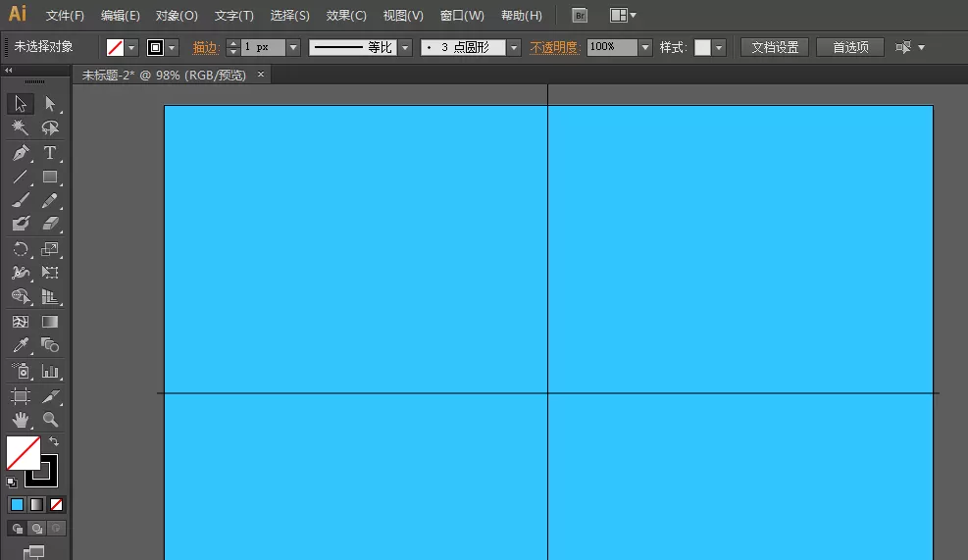Viewport: 968px width, 560px height.
Task: Switch paint mode to Gradient
Action: coord(37,505)
